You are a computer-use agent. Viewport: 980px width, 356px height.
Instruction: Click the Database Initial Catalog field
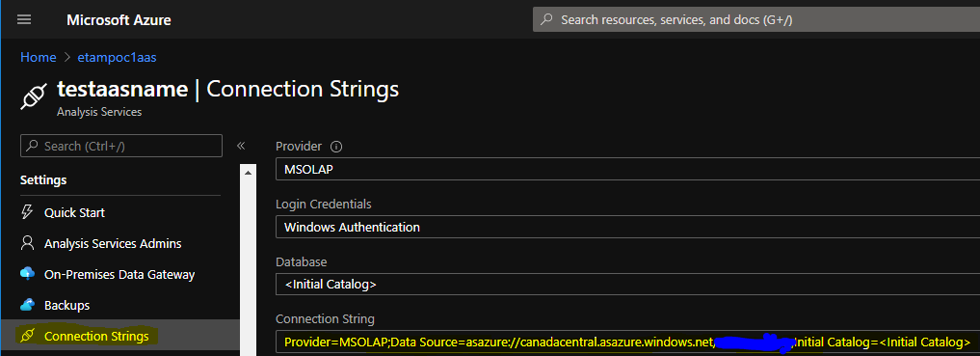(627, 284)
